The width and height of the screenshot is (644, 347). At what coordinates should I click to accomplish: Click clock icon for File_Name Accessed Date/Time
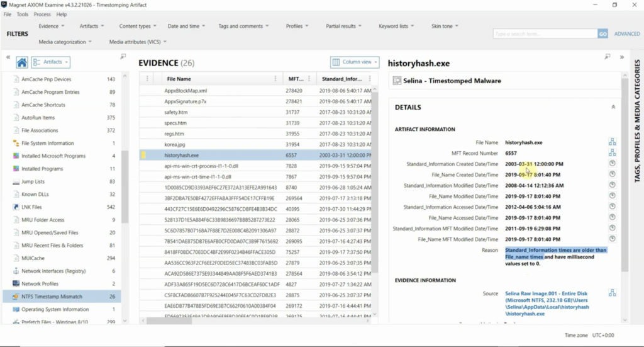(613, 217)
